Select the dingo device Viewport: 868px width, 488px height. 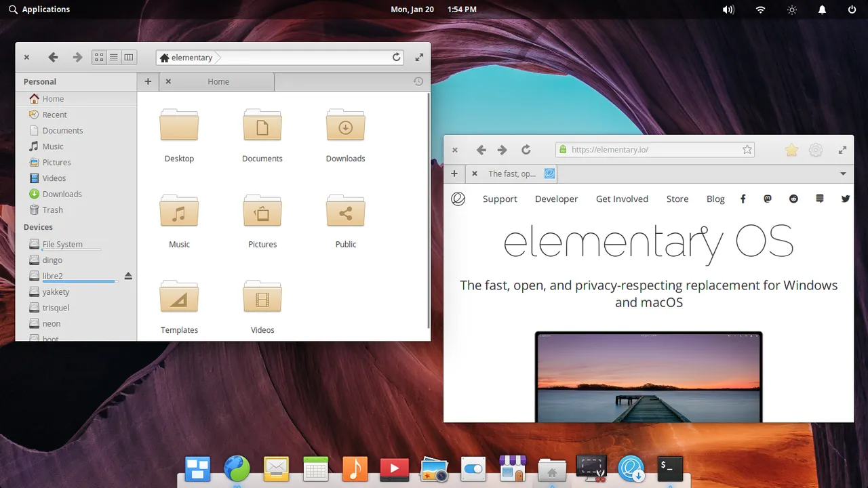[x=76, y=260]
